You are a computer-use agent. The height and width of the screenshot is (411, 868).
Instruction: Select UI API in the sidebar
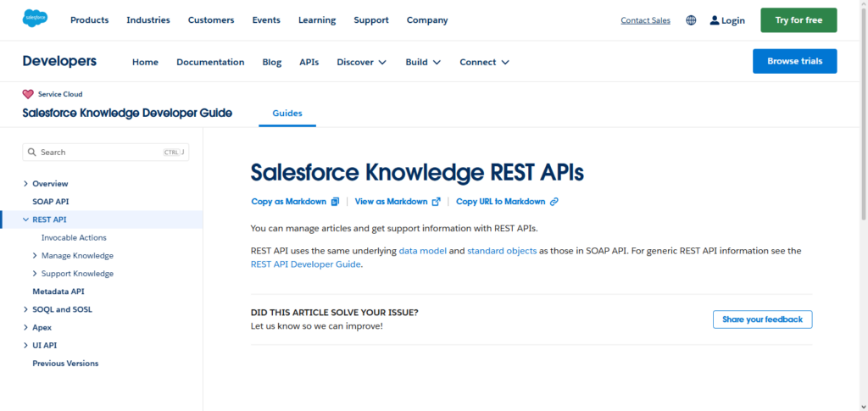point(45,345)
